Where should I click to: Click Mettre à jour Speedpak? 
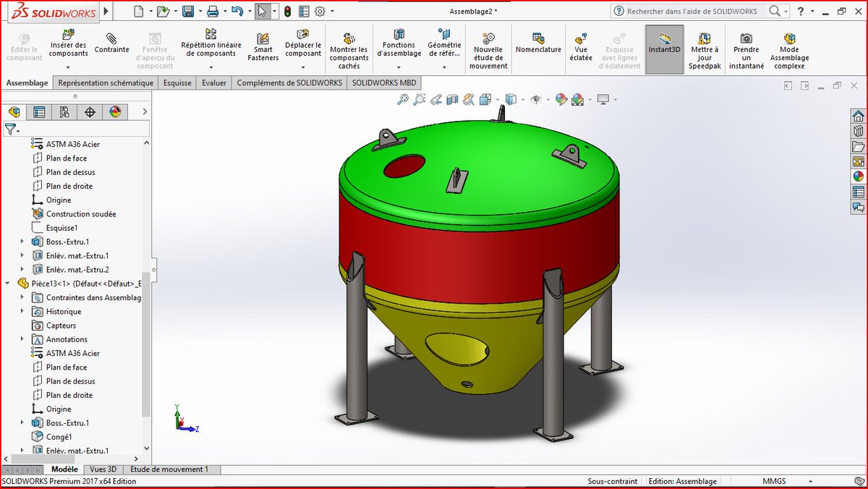[705, 51]
